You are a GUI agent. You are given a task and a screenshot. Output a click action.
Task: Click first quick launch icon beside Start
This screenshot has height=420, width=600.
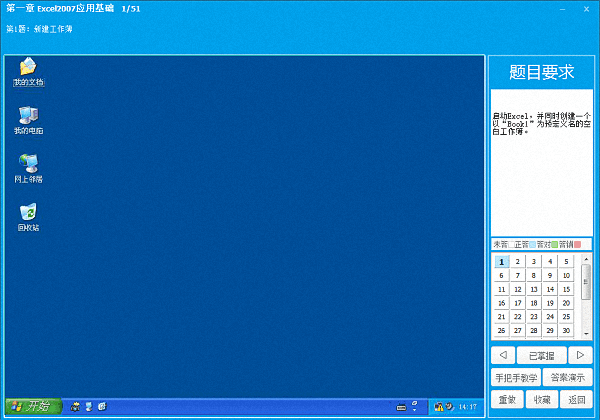point(75,407)
